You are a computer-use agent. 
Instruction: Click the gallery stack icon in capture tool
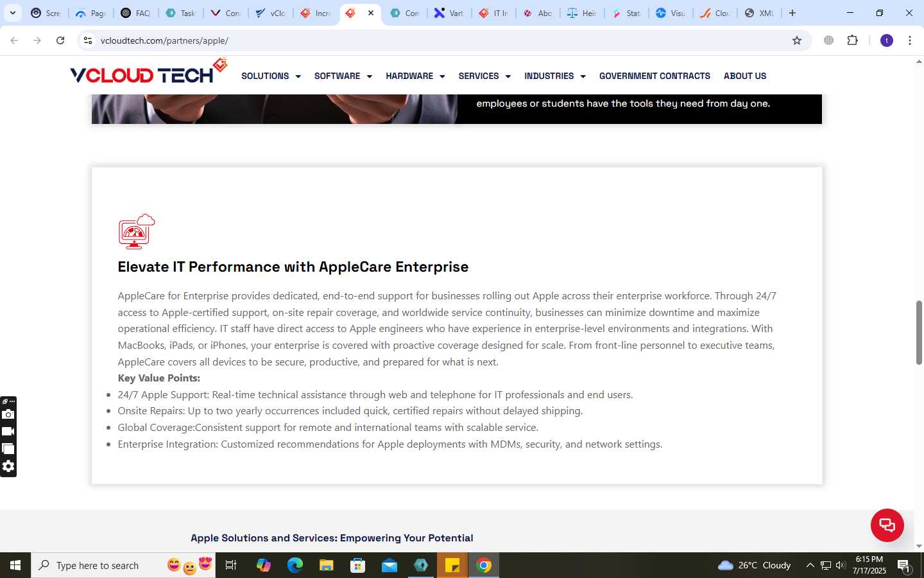[x=8, y=449]
